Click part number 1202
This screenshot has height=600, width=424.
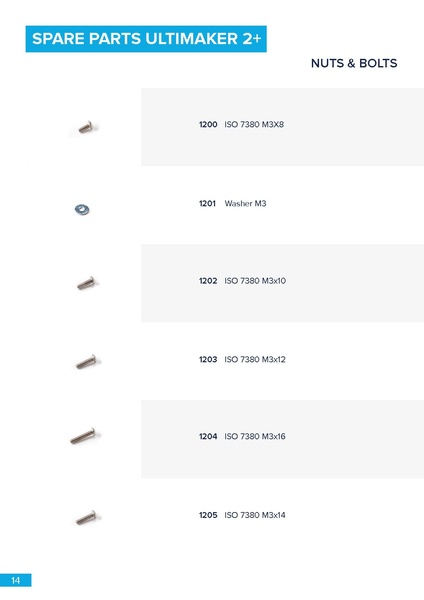tap(208, 280)
